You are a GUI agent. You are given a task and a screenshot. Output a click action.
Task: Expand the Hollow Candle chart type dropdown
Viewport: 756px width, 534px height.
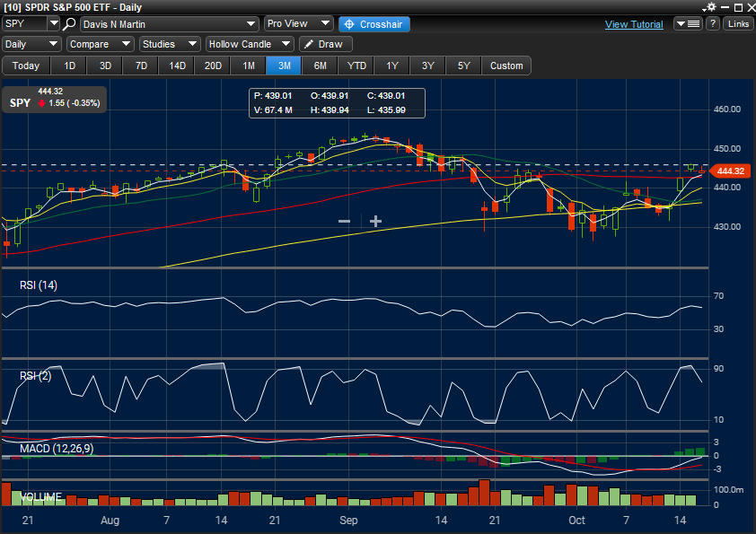click(x=250, y=44)
